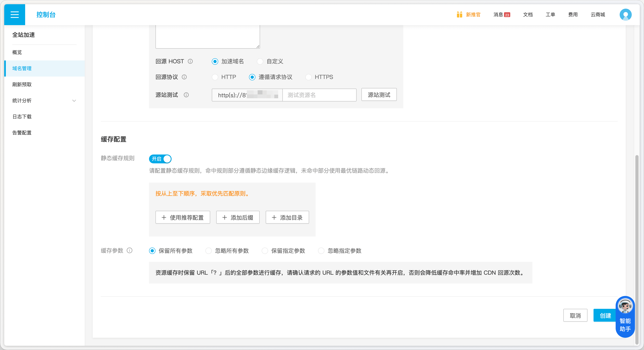This screenshot has height=350, width=644.
Task: Click info icon next to 回源协议
Action: tap(184, 77)
